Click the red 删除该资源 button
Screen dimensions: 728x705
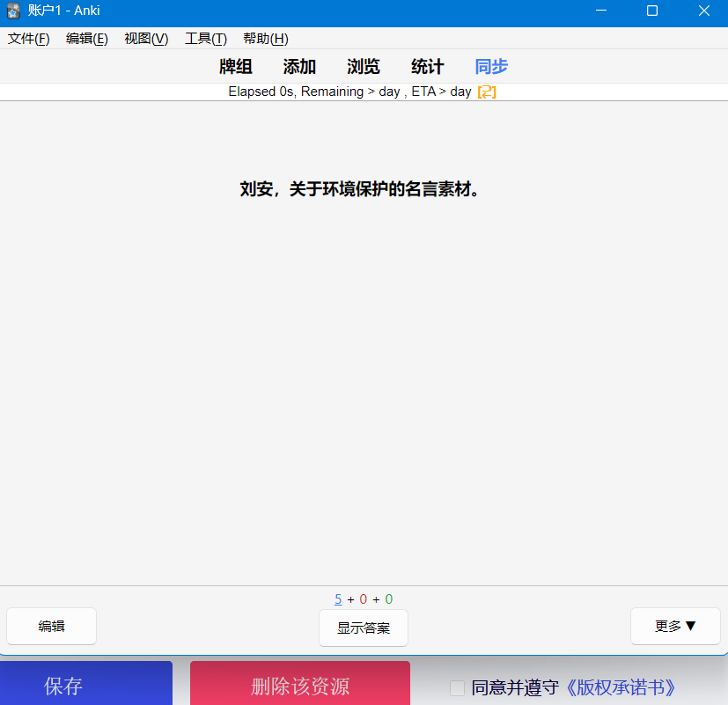[300, 684]
